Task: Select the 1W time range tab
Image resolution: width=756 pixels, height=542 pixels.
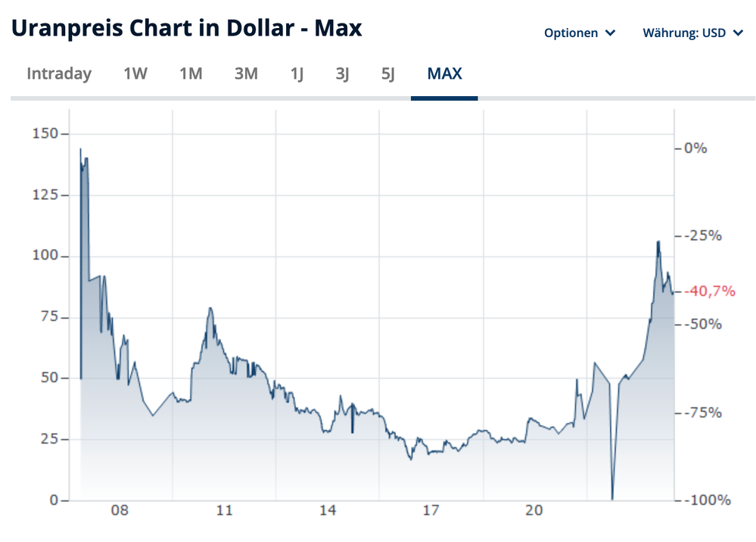Action: 135,74
